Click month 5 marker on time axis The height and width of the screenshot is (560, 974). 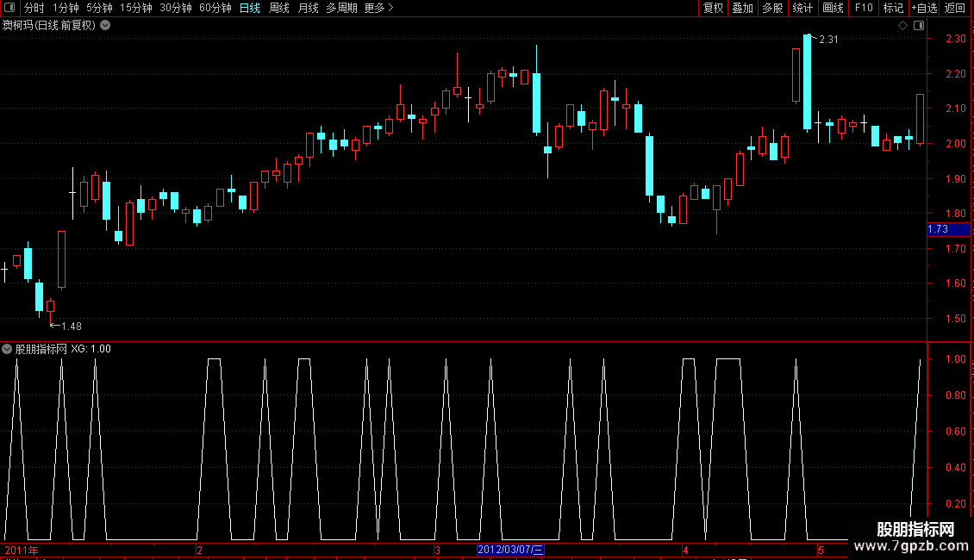click(821, 550)
